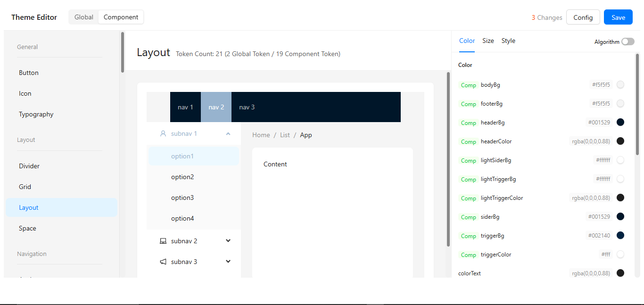The height and width of the screenshot is (305, 644).
Task: Click the List breadcrumb link
Action: point(285,135)
